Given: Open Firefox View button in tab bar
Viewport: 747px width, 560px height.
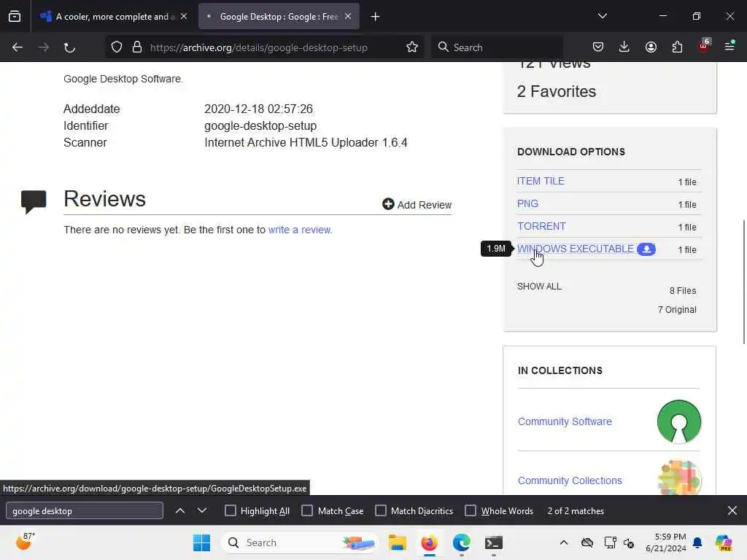Looking at the screenshot, I should [x=15, y=17].
